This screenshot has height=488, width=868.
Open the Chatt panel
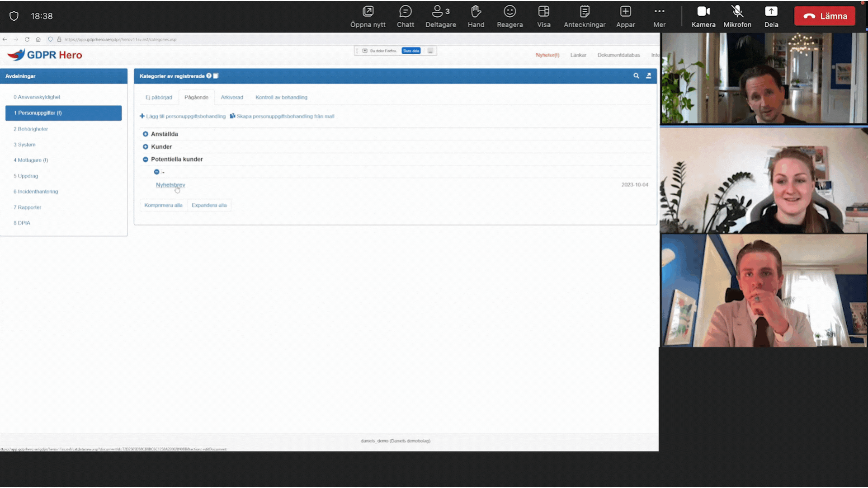pos(405,16)
